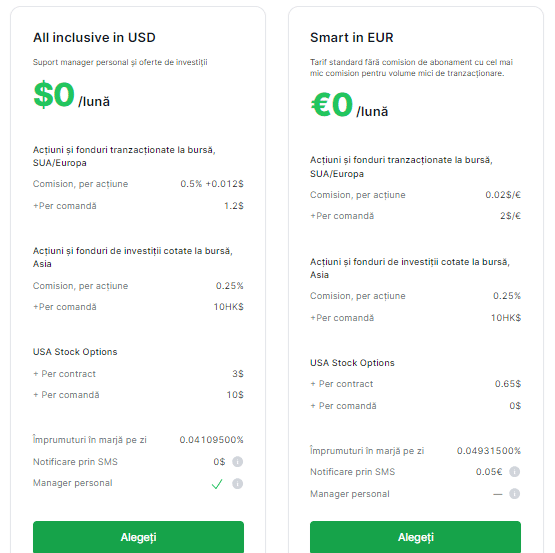Select the 0.02$/€ commission value
The image size is (555, 553).
point(503,195)
